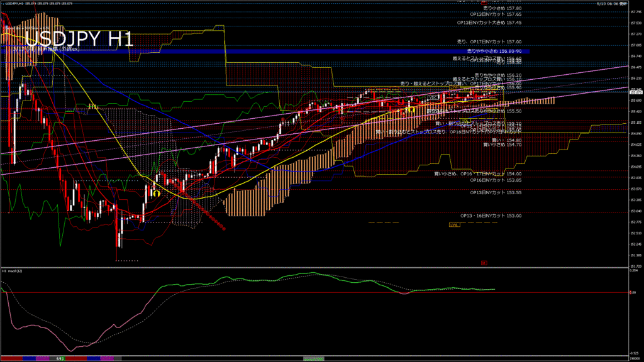Click the 153.040 price axis label

pyautogui.click(x=635, y=211)
